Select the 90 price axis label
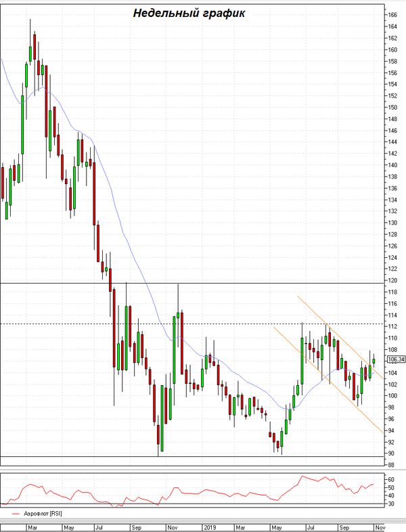The width and height of the screenshot is (406, 532). (391, 453)
